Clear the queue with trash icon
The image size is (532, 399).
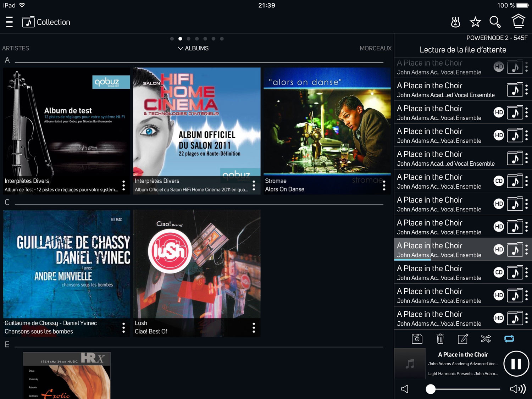440,339
